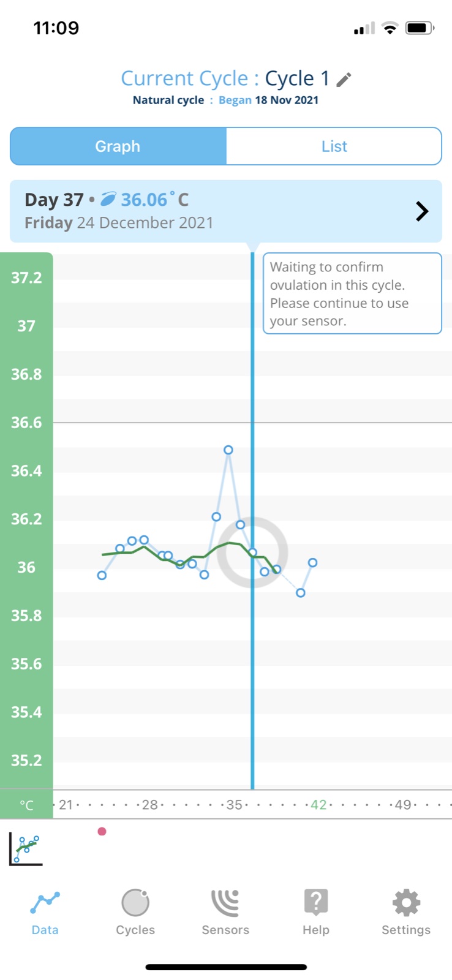Expand Day 37 details with chevron arrow
Image resolution: width=452 pixels, height=980 pixels.
tap(421, 211)
